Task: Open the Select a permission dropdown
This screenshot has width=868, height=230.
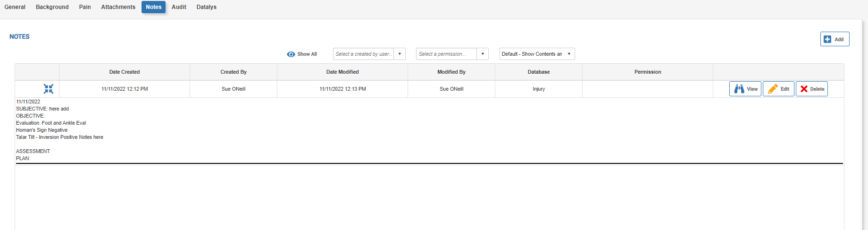Action: pyautogui.click(x=452, y=54)
